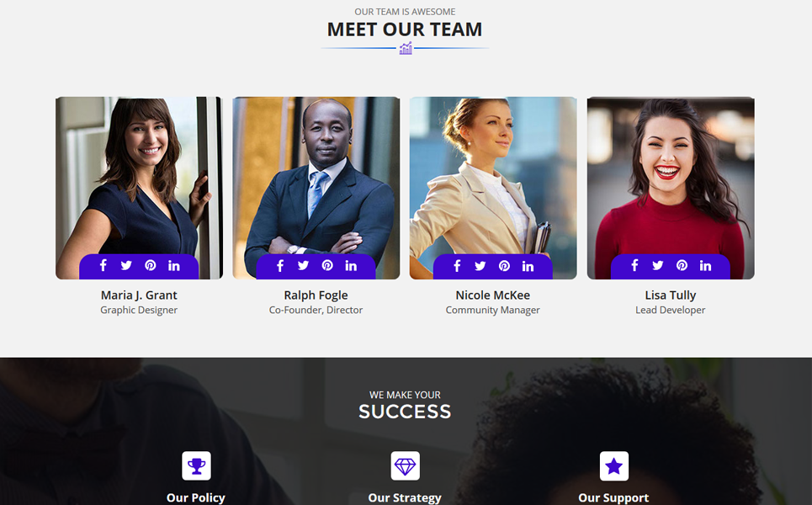Image resolution: width=812 pixels, height=505 pixels.
Task: Open Lisa Tully's Twitter icon
Action: pos(658,266)
